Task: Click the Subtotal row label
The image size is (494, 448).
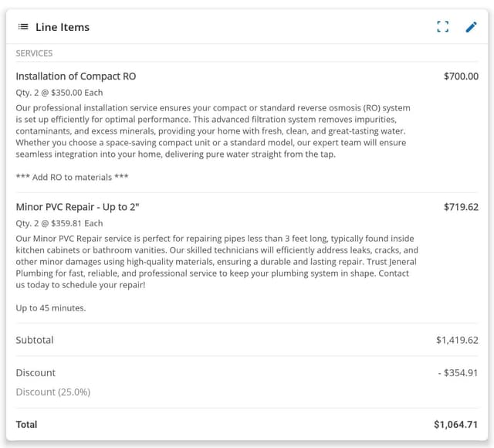Action: [x=35, y=340]
